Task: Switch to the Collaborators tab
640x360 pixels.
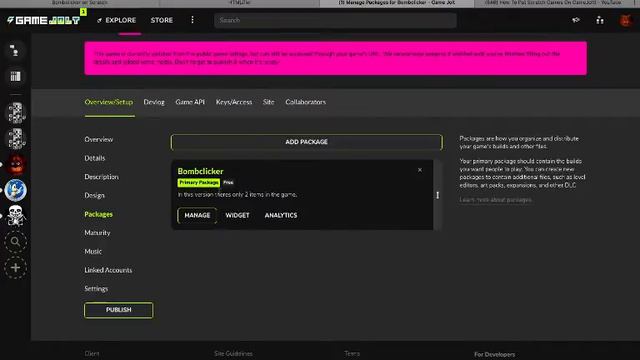Action: 306,102
